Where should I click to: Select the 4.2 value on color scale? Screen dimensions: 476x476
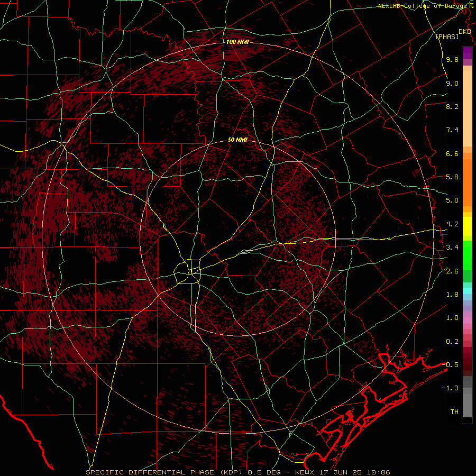452,224
